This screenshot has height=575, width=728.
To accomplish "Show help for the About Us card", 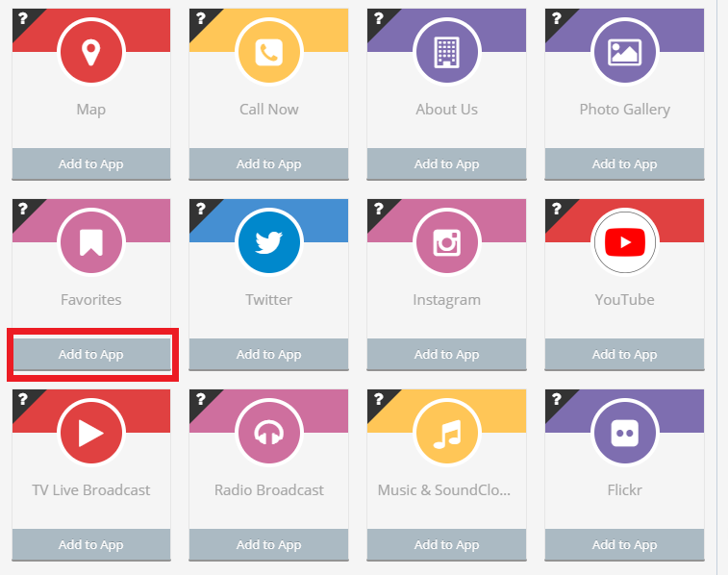I will pyautogui.click(x=378, y=18).
